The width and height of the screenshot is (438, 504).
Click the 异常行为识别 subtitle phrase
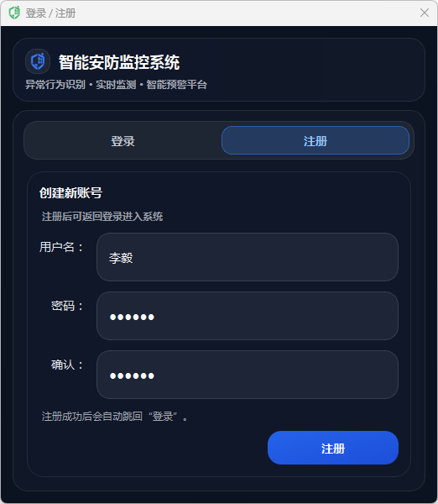pyautogui.click(x=55, y=85)
